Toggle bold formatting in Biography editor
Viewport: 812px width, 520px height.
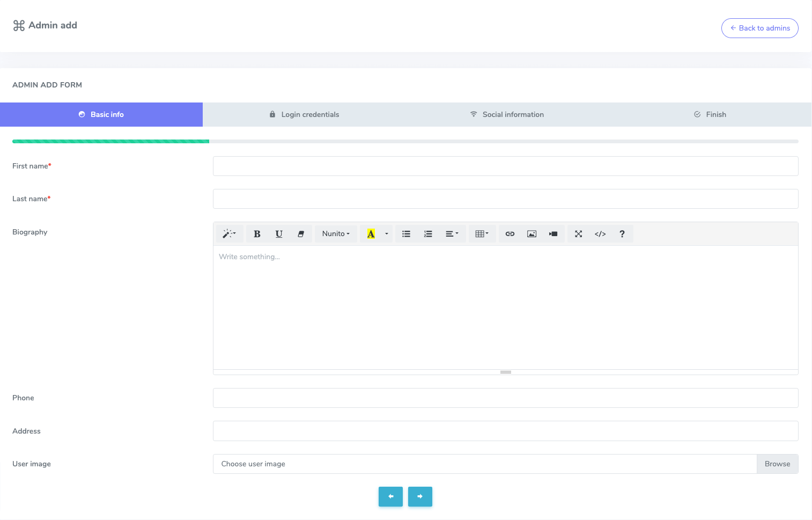coord(257,234)
